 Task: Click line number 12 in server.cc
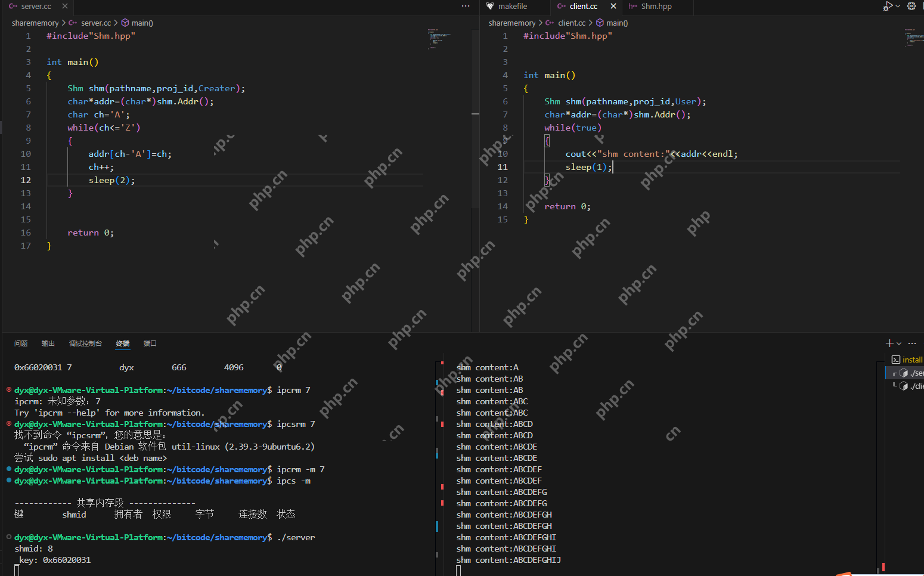[x=26, y=180]
